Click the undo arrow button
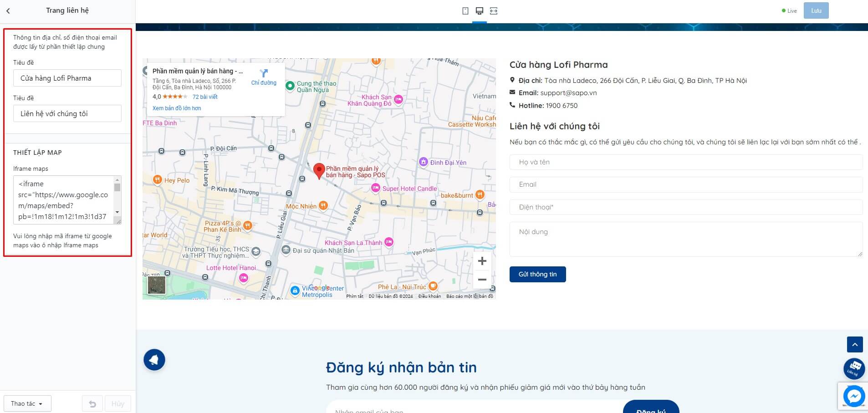 [x=92, y=403]
